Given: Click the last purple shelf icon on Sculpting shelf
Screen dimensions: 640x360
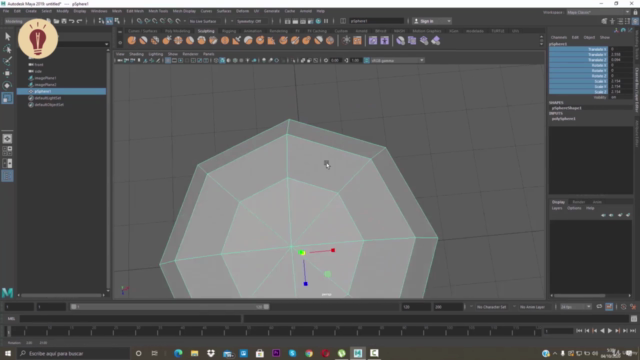Looking at the screenshot, I should coord(436,40).
